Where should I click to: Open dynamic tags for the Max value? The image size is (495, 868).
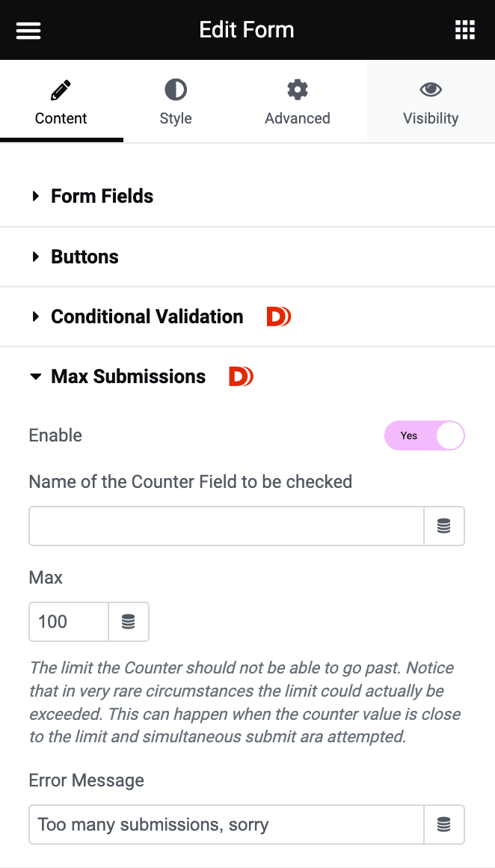coord(129,622)
